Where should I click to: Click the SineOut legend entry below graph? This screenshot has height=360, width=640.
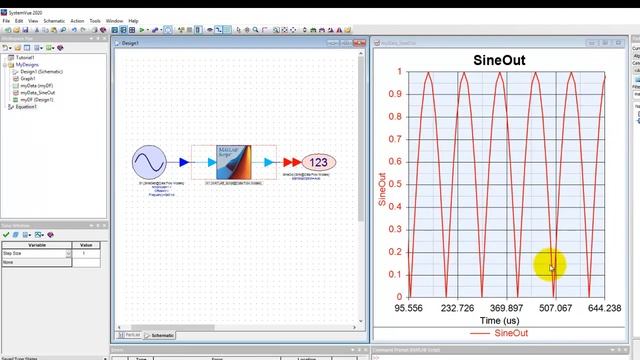499,333
